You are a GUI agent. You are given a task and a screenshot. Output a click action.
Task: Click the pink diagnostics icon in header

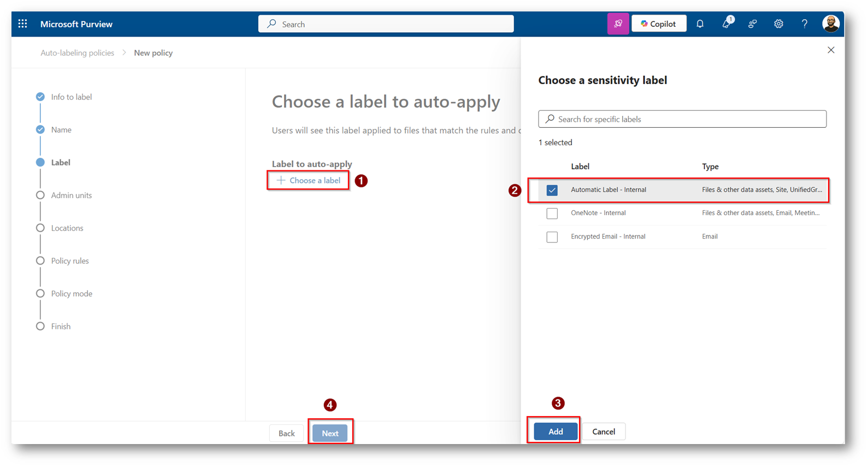pyautogui.click(x=618, y=24)
